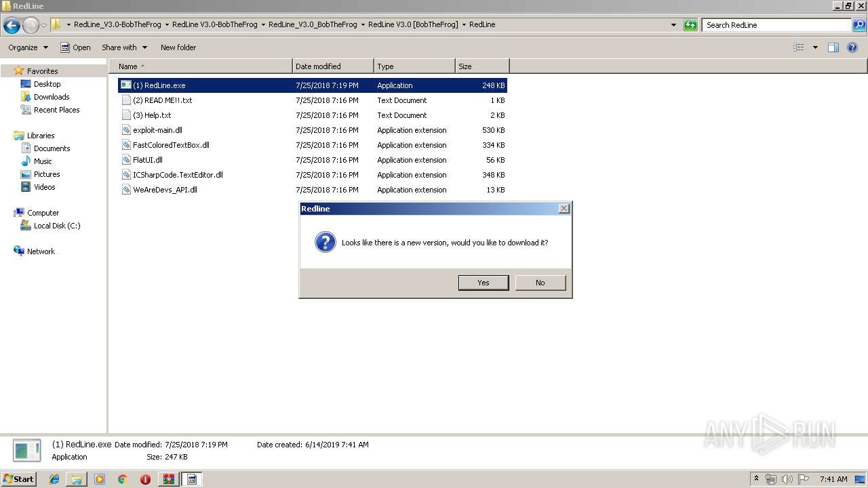The height and width of the screenshot is (488, 868).
Task: Open Local Disk (C:)
Action: click(x=57, y=226)
